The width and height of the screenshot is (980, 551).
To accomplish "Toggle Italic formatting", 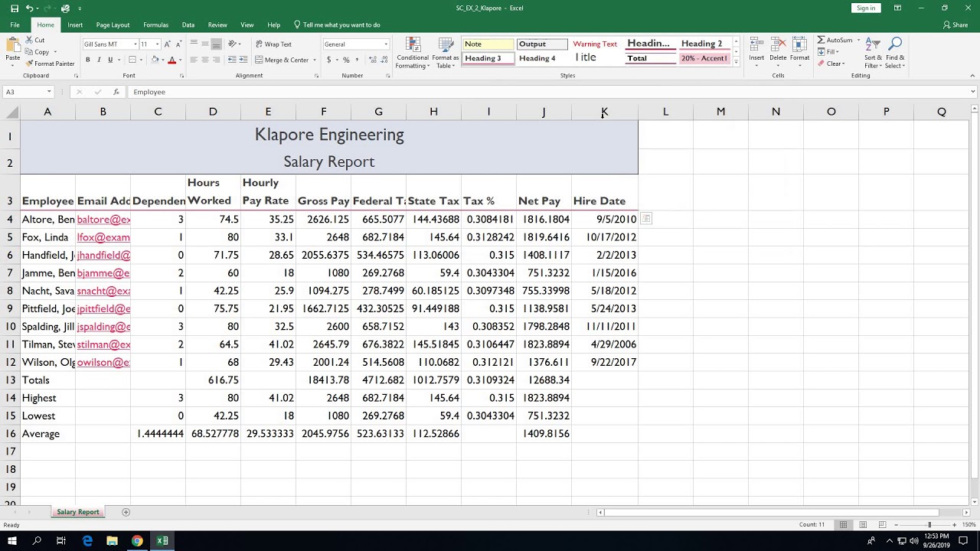I will 100,60.
